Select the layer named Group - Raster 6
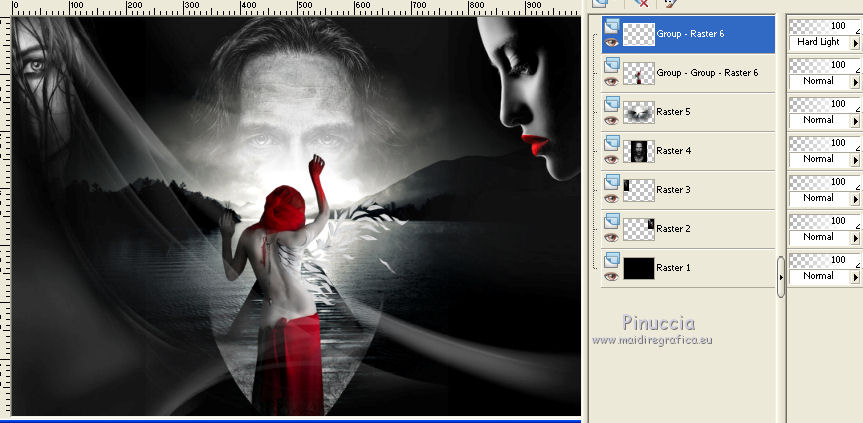This screenshot has width=863, height=423. point(690,34)
